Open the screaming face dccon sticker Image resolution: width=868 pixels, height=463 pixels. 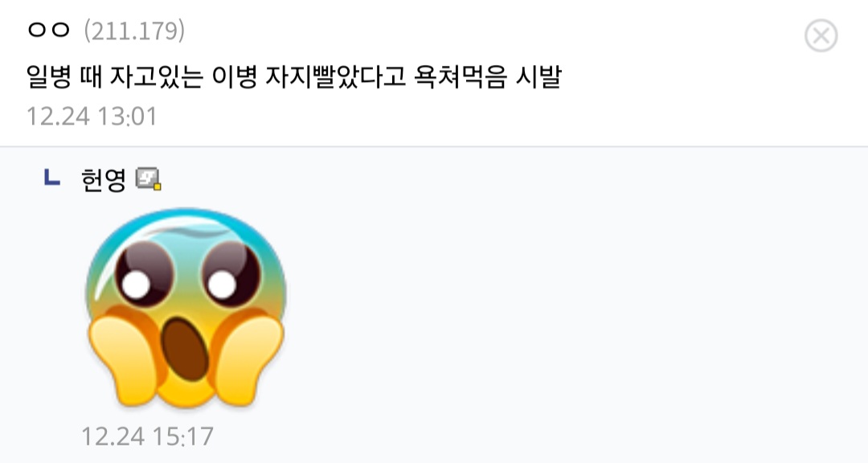coord(186,308)
